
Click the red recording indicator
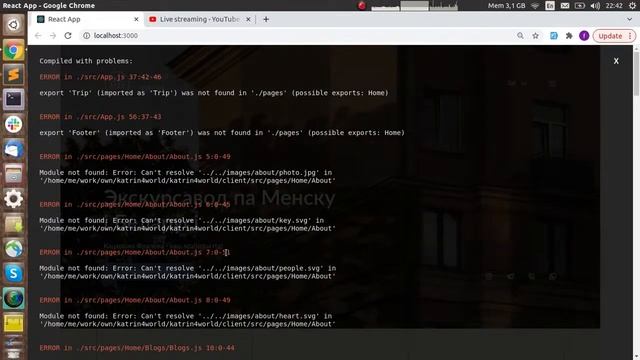[362, 6]
